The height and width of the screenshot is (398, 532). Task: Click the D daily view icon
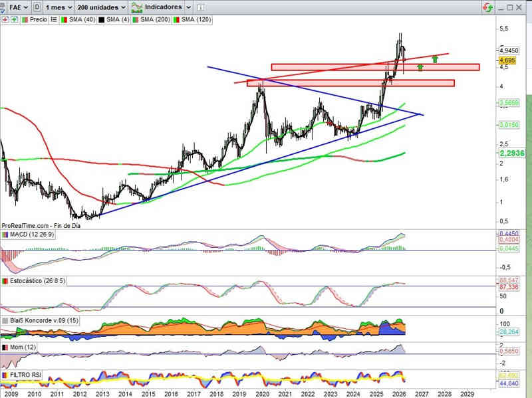pyautogui.click(x=36, y=7)
